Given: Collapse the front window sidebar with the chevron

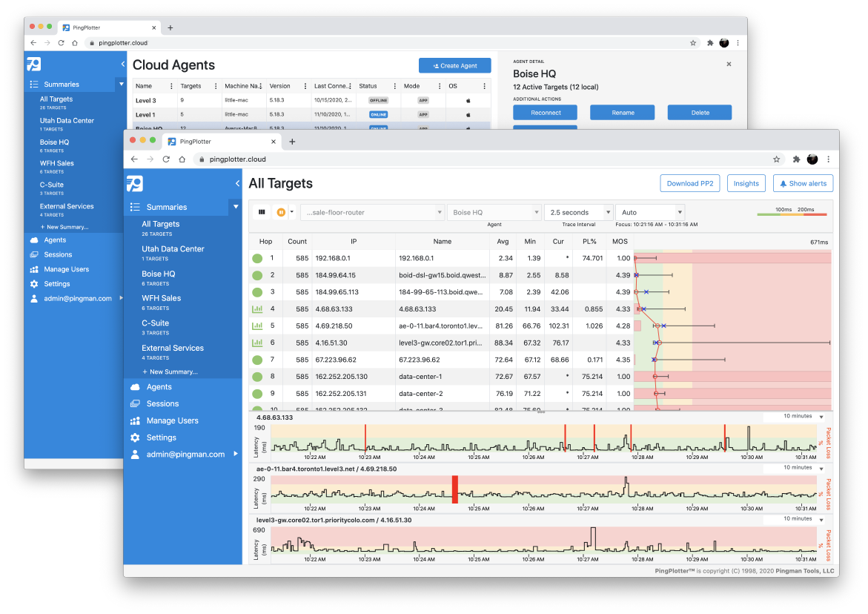Looking at the screenshot, I should click(237, 183).
